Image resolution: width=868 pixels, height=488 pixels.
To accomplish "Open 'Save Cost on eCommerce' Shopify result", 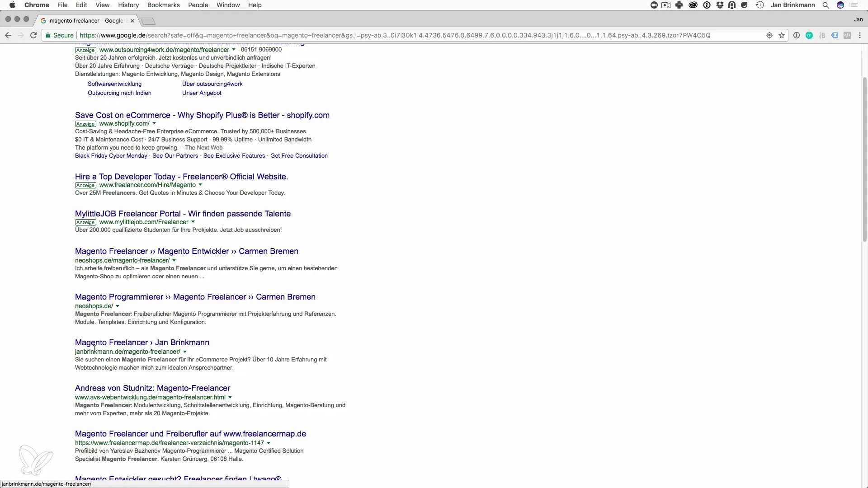I will tap(202, 115).
